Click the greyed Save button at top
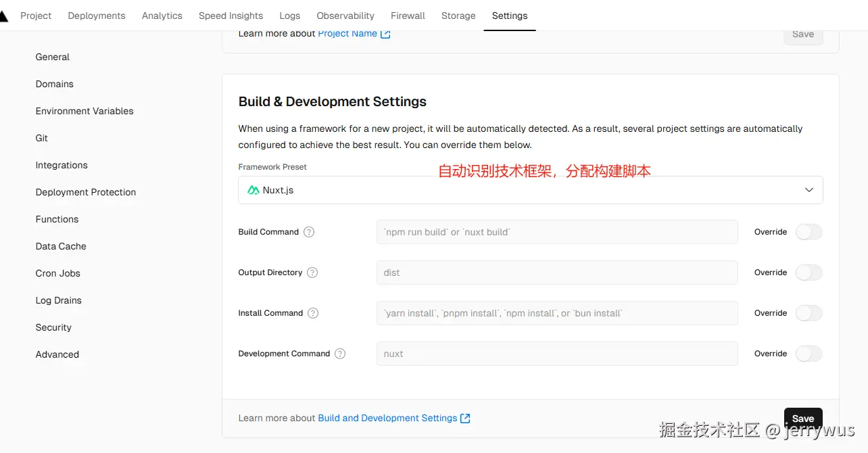This screenshot has height=453, width=868. pos(803,34)
